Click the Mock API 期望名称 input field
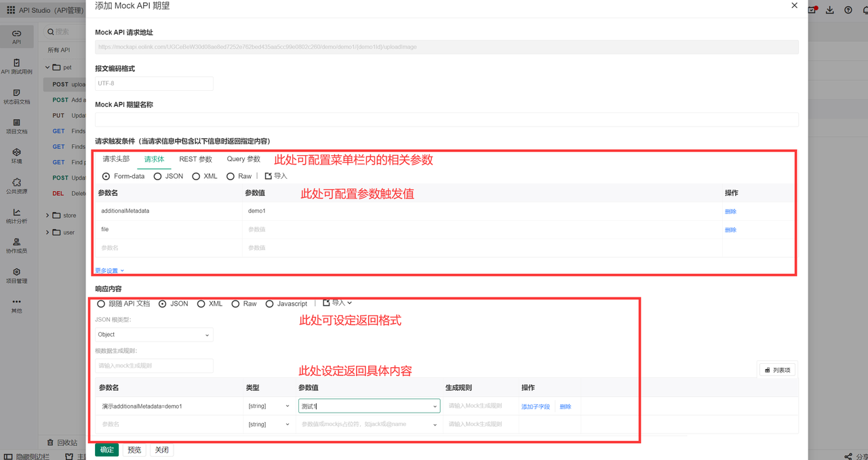The height and width of the screenshot is (460, 868). [x=446, y=119]
